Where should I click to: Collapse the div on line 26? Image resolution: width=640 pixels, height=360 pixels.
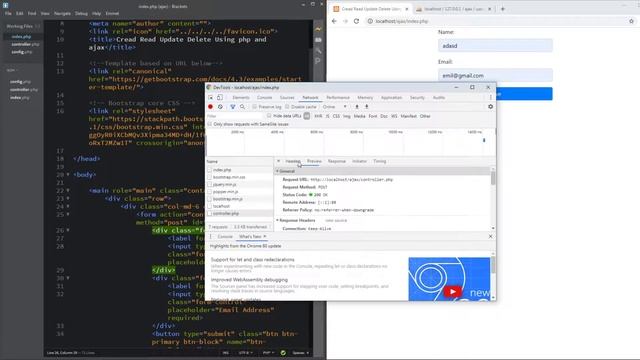pyautogui.click(x=68, y=230)
